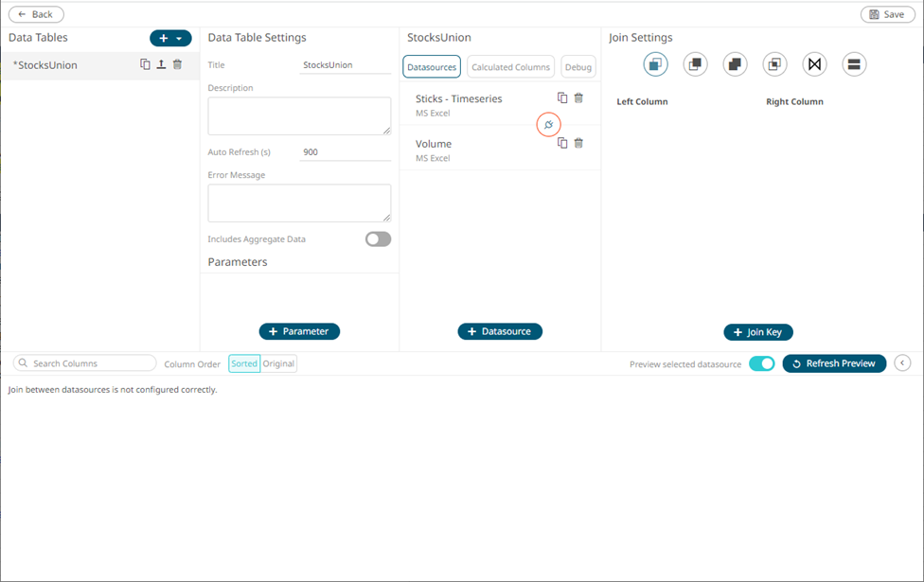The image size is (924, 582).
Task: Add a new Join Key
Action: click(758, 332)
